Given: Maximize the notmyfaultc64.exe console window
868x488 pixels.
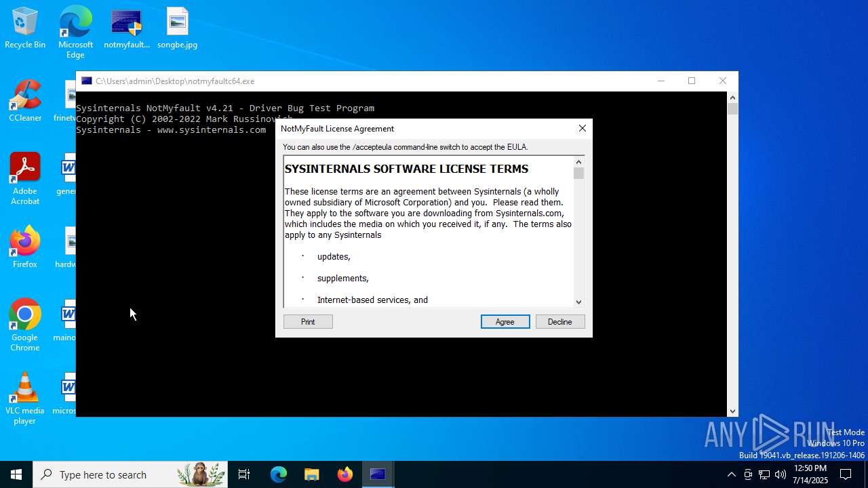Looking at the screenshot, I should point(692,81).
